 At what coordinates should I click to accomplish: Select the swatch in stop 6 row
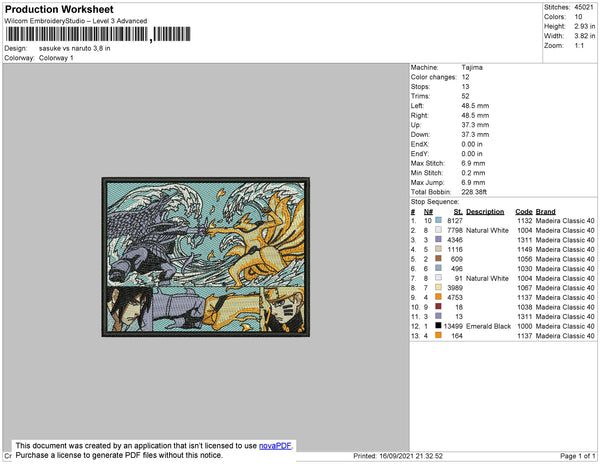438,268
